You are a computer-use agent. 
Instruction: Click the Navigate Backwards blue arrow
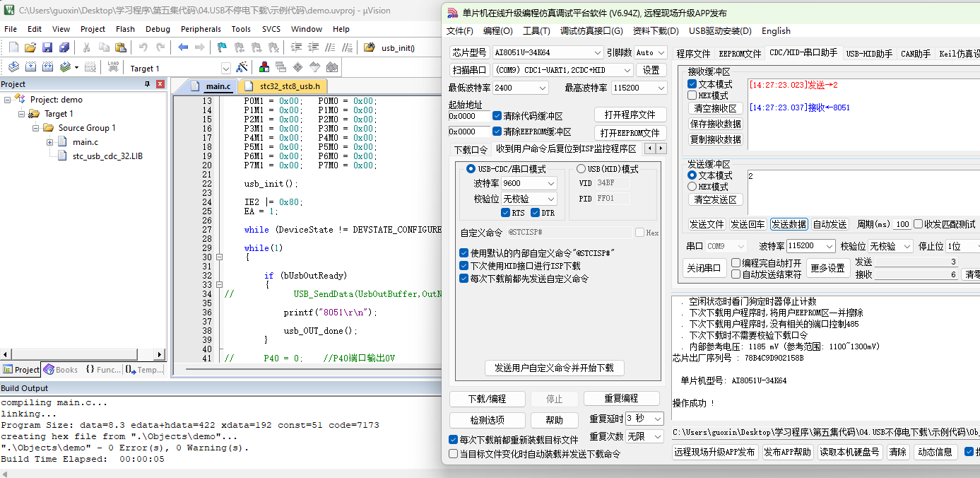pyautogui.click(x=183, y=47)
